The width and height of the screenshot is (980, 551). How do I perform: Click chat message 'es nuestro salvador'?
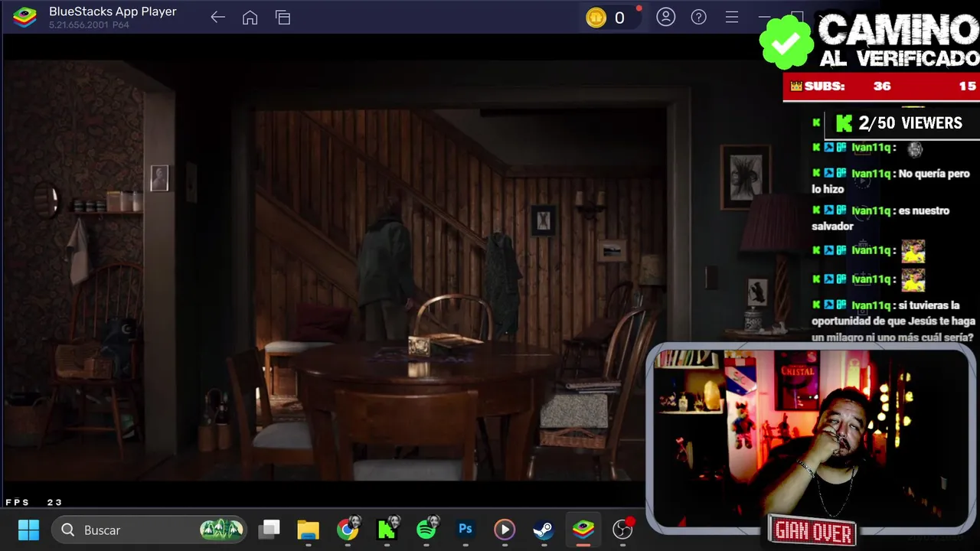[x=880, y=218]
